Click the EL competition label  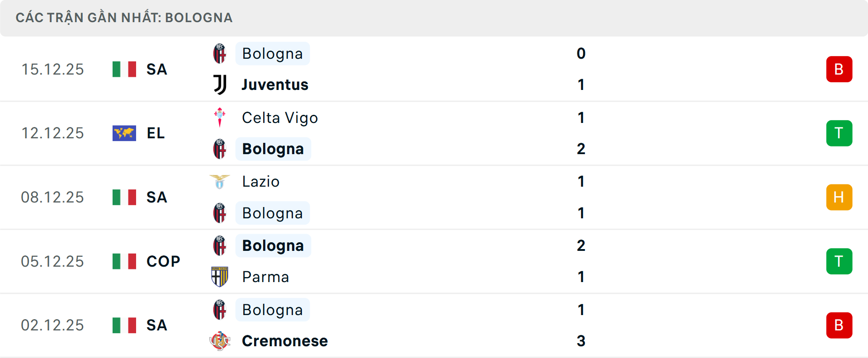coord(156,133)
